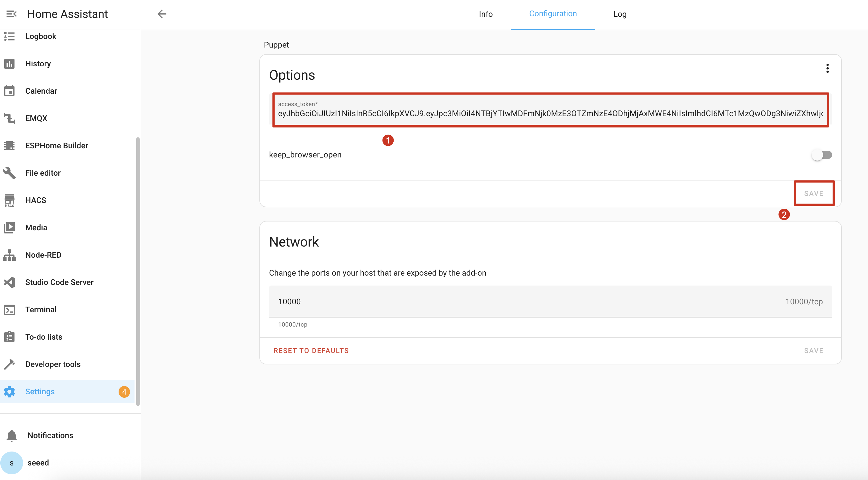Open File editor sidebar entry

click(43, 173)
